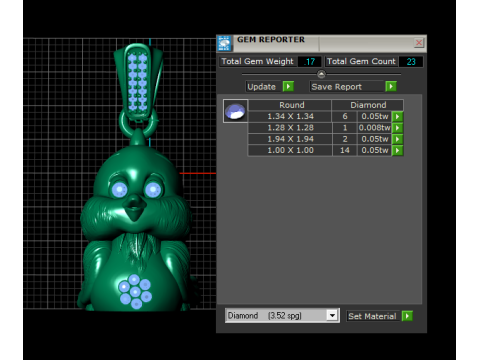Click the weight cell showing 0.008tw
The image size is (480, 360).
click(374, 128)
